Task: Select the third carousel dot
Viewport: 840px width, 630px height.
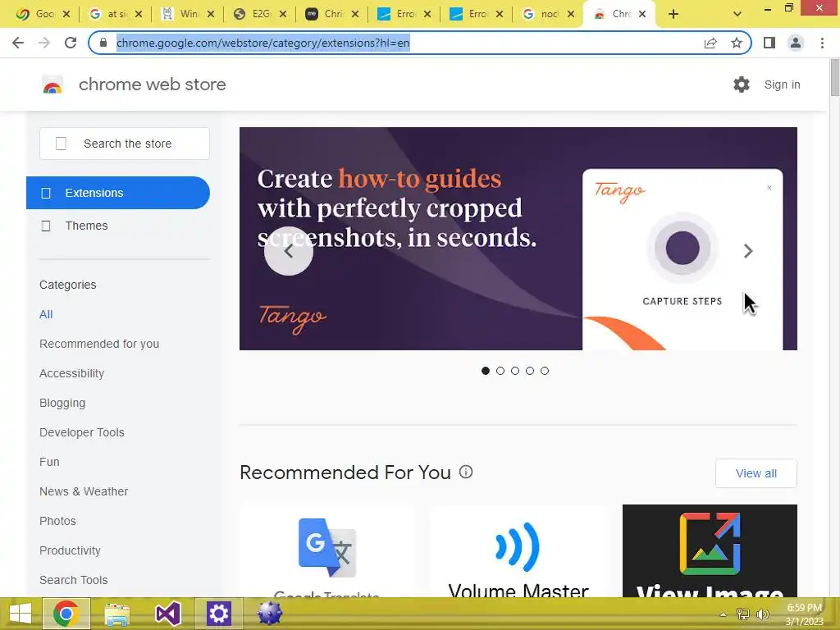Action: (x=515, y=371)
